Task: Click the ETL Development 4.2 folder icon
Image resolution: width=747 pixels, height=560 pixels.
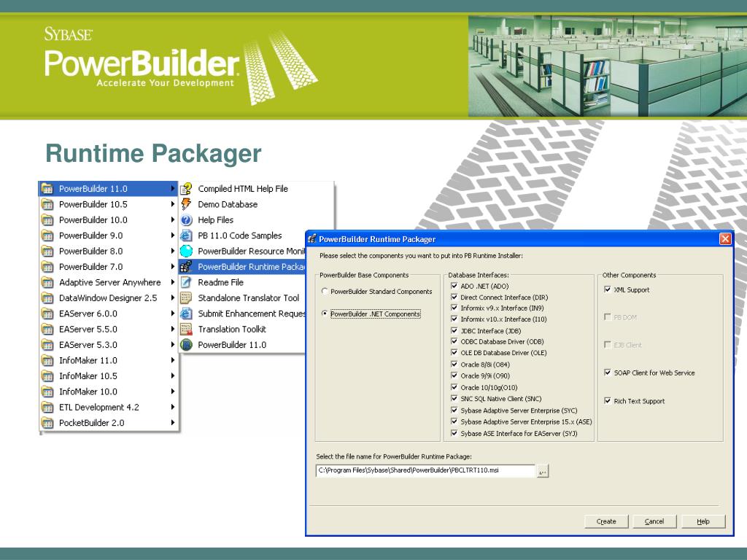Action: pos(47,407)
